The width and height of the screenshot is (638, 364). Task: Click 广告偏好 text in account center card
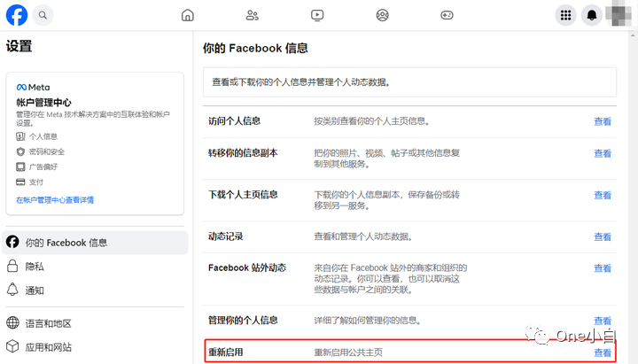coord(43,167)
